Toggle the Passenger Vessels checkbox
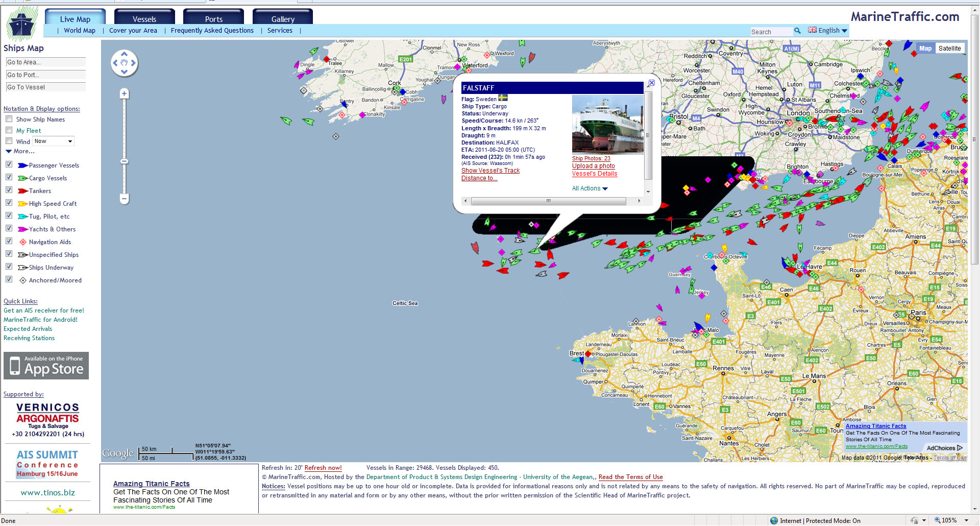Image resolution: width=980 pixels, height=526 pixels. 9,164
